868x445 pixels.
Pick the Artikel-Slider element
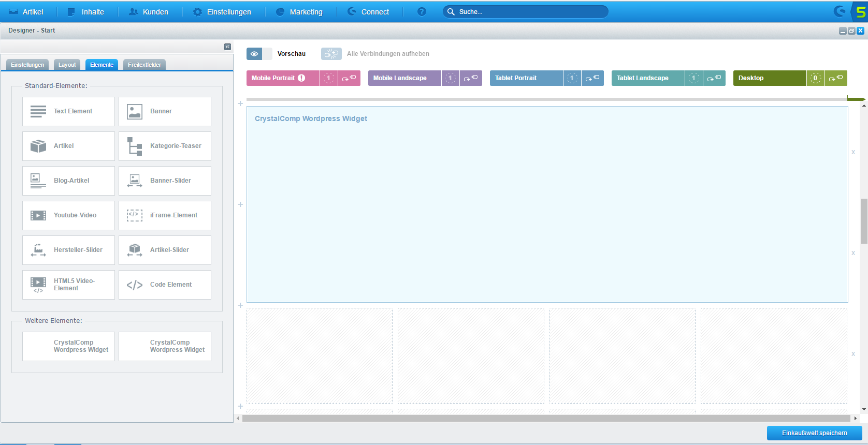pyautogui.click(x=165, y=250)
